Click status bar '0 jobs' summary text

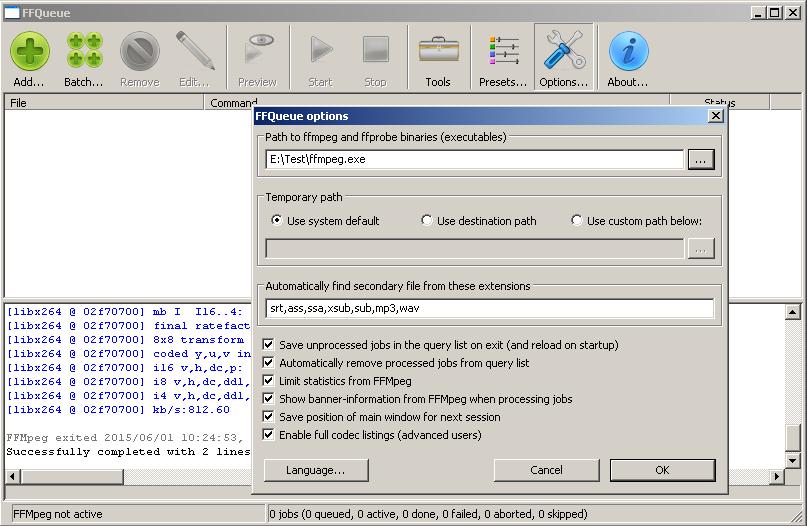[x=428, y=514]
